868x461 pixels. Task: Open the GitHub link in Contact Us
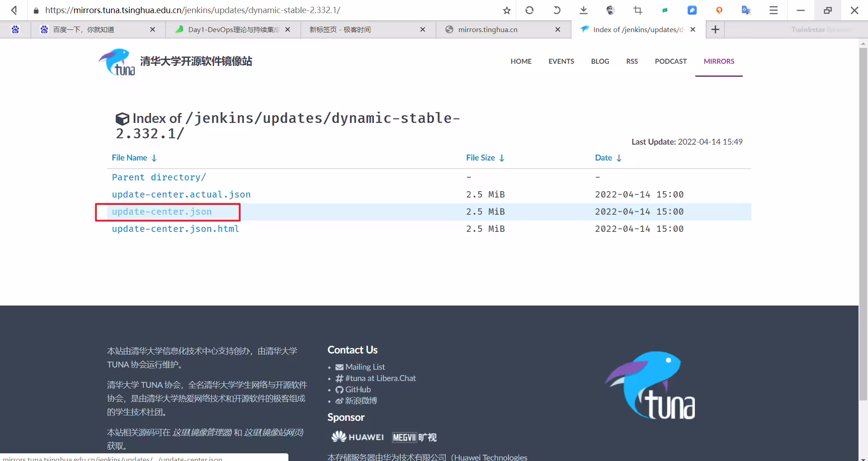pyautogui.click(x=358, y=390)
